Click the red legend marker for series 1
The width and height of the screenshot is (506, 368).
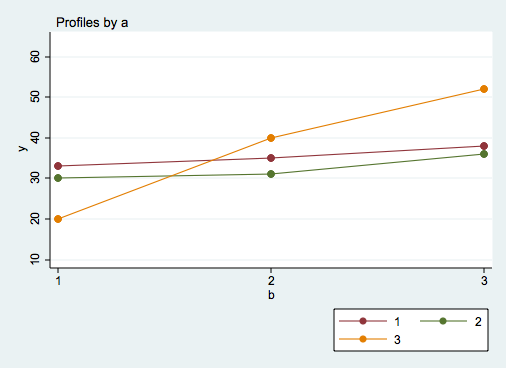tap(363, 321)
